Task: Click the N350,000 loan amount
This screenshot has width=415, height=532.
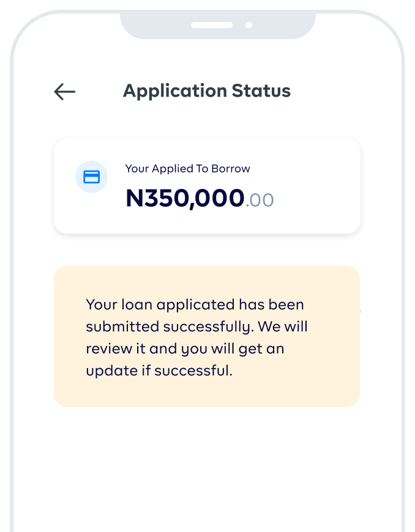Action: pos(185,199)
